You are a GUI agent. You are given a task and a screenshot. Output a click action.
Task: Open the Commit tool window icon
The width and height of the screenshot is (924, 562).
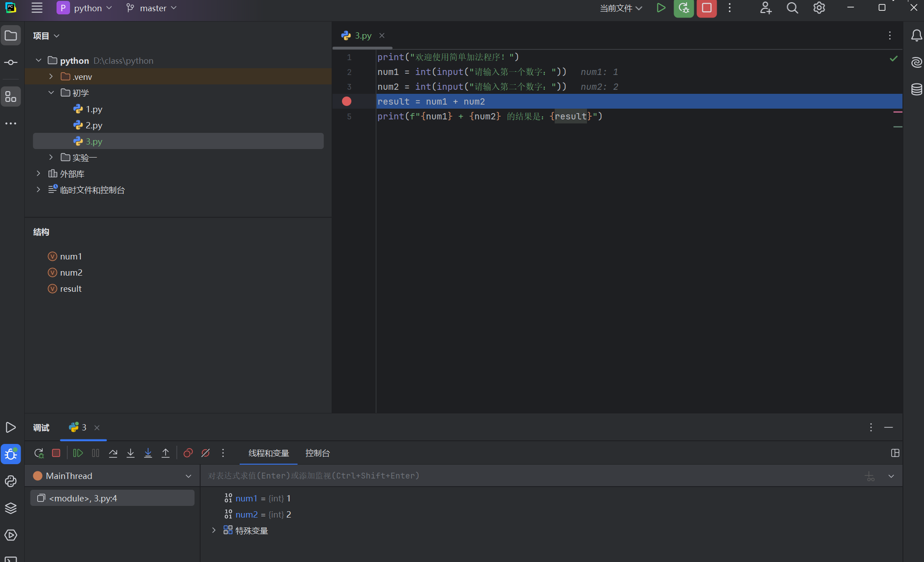tap(11, 62)
